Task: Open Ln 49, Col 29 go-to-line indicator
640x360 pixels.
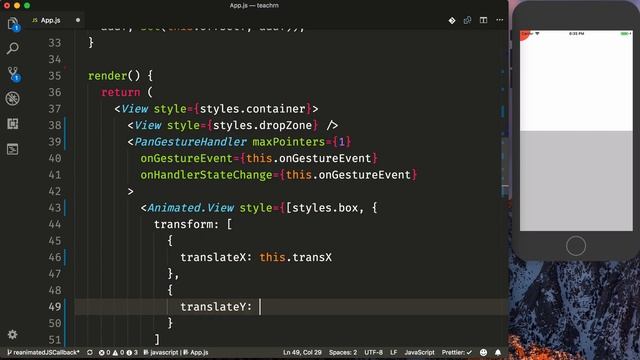Action: (x=302, y=353)
